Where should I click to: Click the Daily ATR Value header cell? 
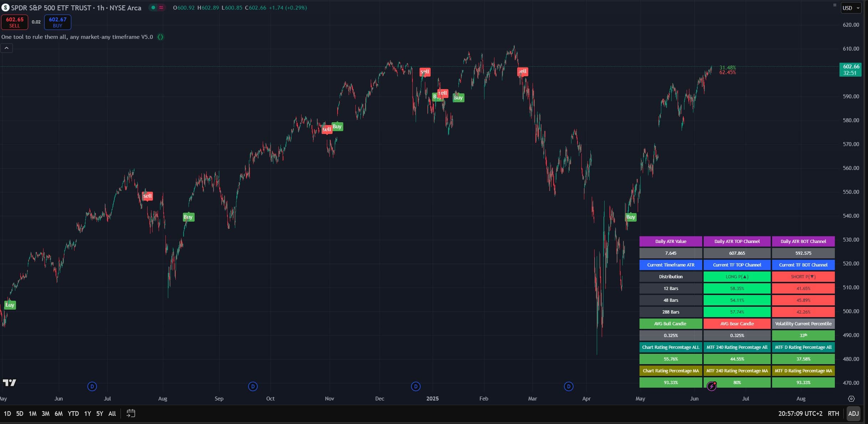point(671,242)
